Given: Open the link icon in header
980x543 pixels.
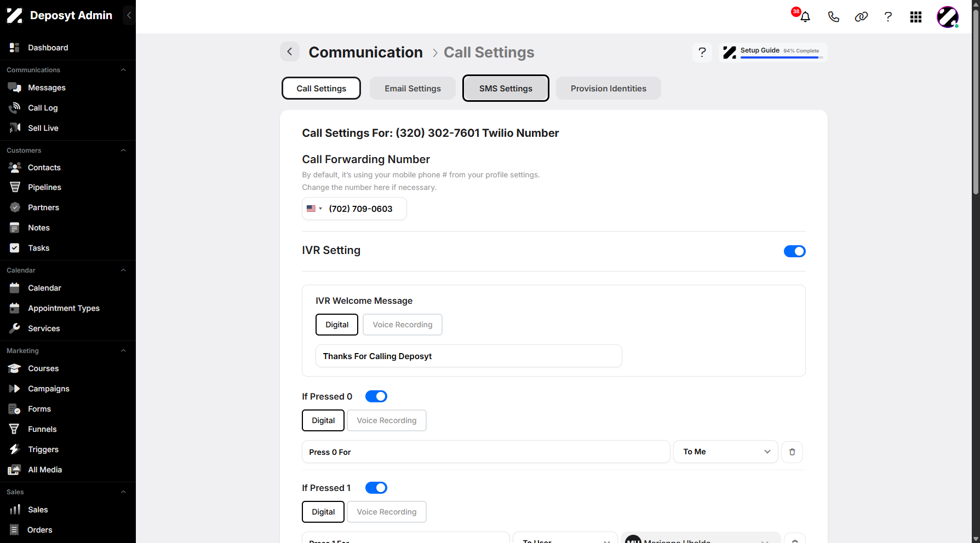Looking at the screenshot, I should [861, 17].
